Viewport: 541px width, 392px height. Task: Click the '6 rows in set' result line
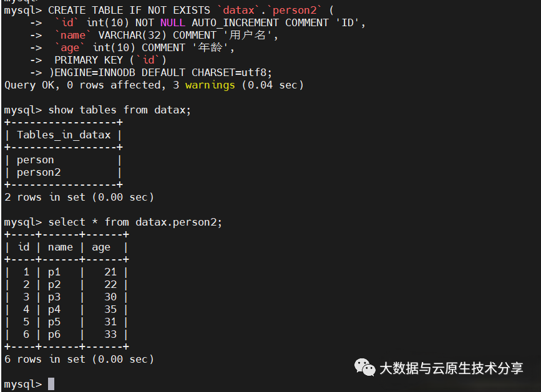79,359
